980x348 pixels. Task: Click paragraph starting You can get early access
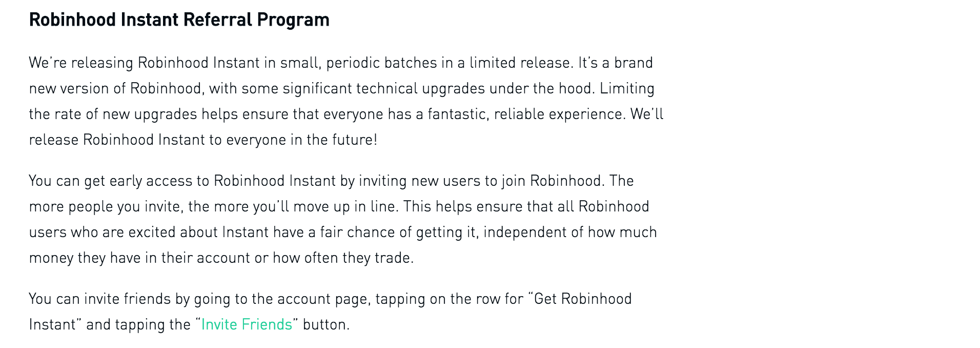click(x=343, y=219)
